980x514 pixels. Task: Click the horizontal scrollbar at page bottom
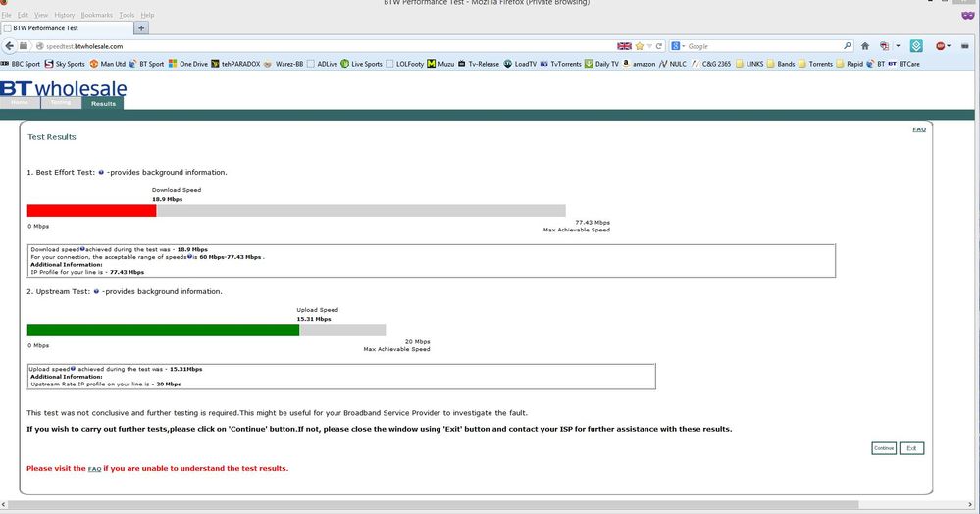[x=433, y=504]
